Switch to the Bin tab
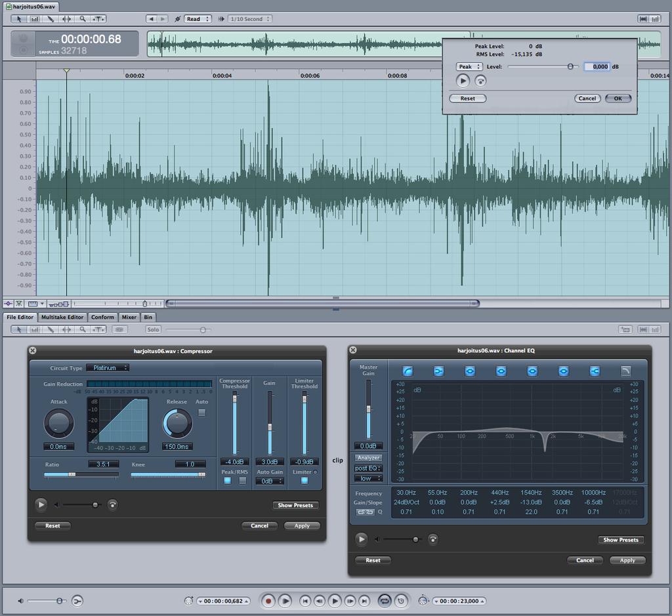Viewport: 672px width, 616px height. click(x=148, y=317)
